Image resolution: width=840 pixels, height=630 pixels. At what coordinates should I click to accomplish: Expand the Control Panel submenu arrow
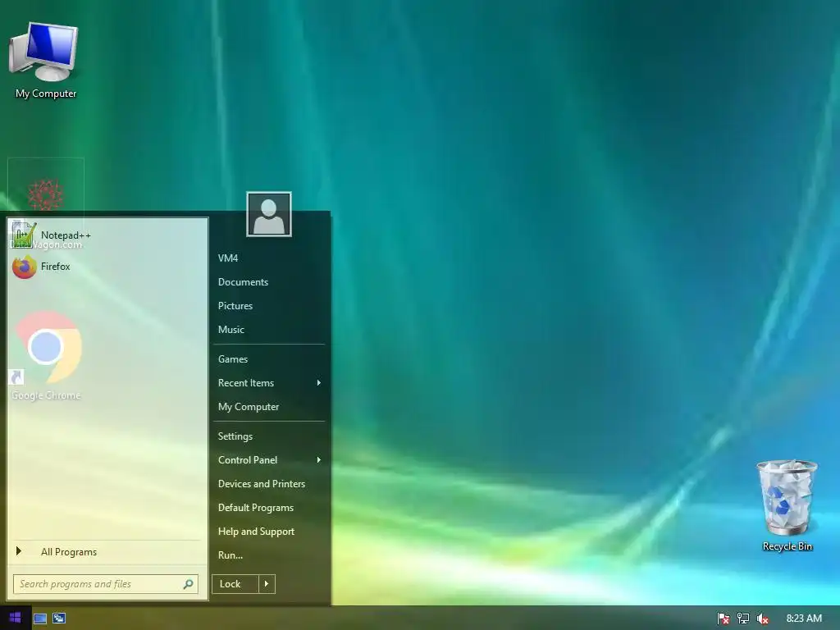point(319,459)
